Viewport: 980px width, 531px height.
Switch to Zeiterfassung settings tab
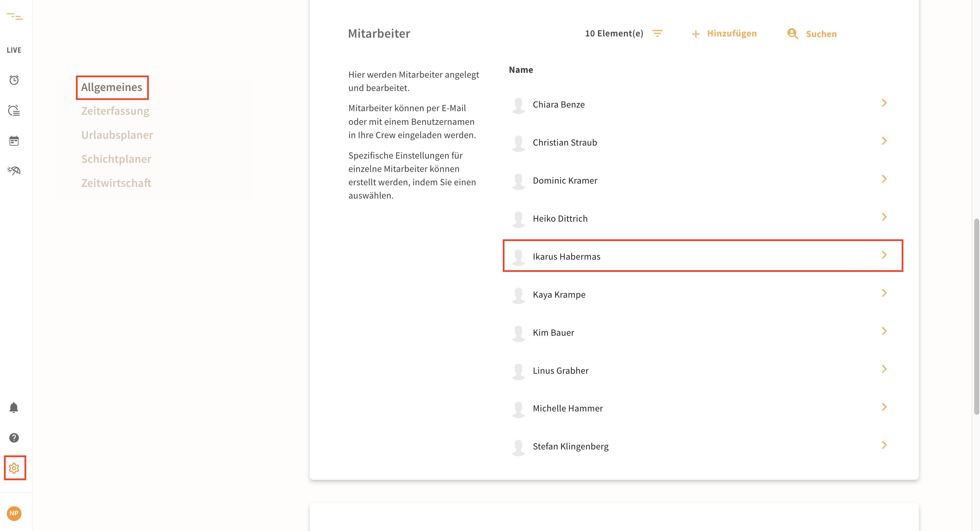[115, 111]
